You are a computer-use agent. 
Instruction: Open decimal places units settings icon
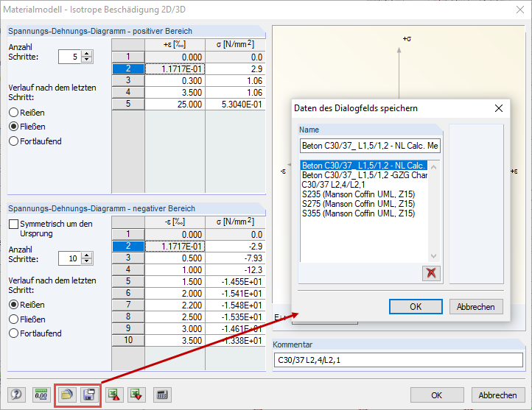click(41, 395)
